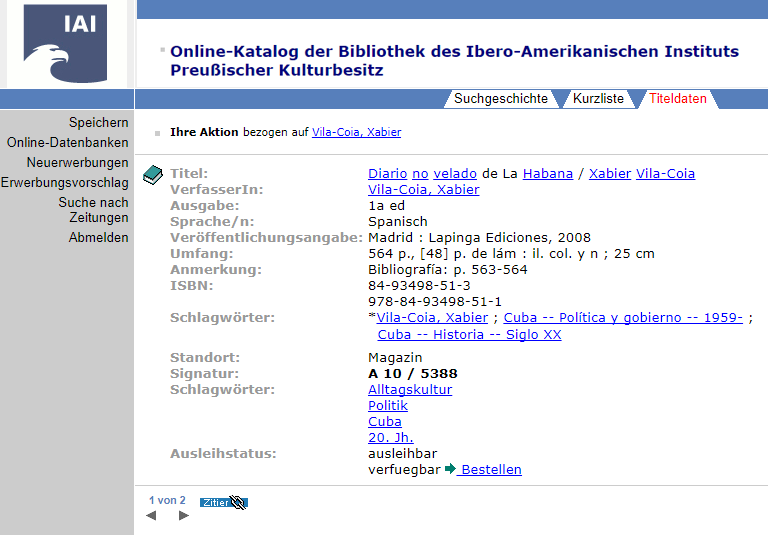Open Erwerbungsvorschlag in the sidebar

click(x=65, y=183)
